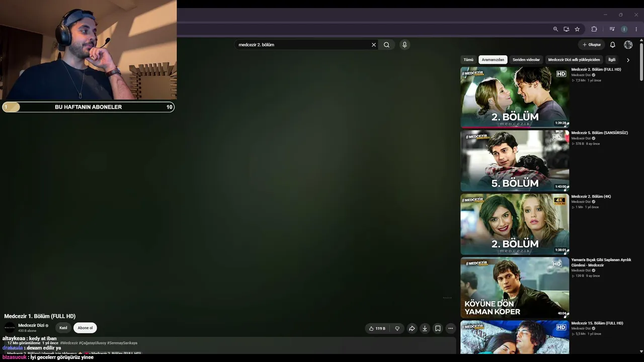Click the #Medcezir hashtag in description

point(69,343)
